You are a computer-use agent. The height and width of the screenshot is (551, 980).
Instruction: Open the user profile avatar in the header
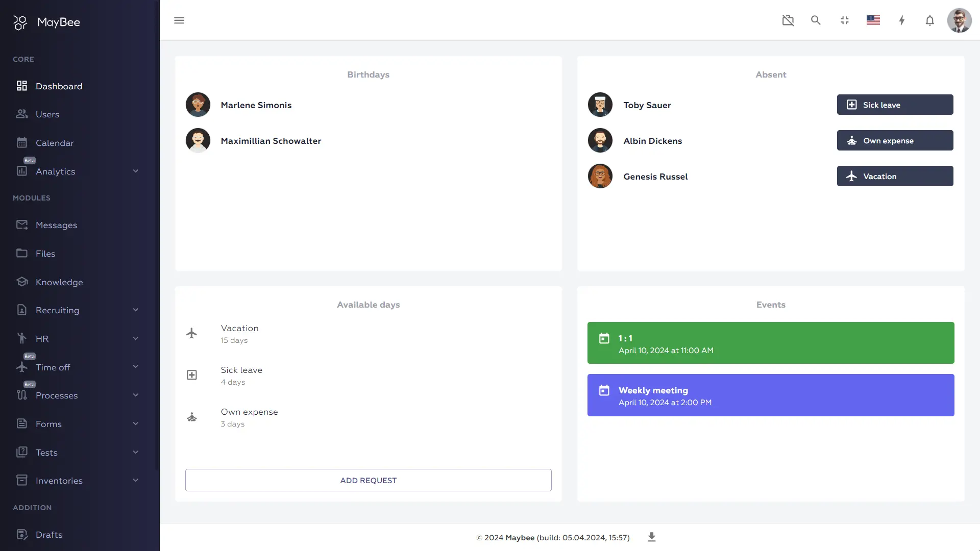[x=959, y=20]
